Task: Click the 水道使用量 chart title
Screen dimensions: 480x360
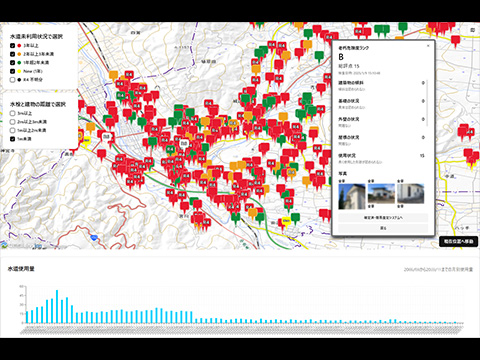Action: pos(21,269)
